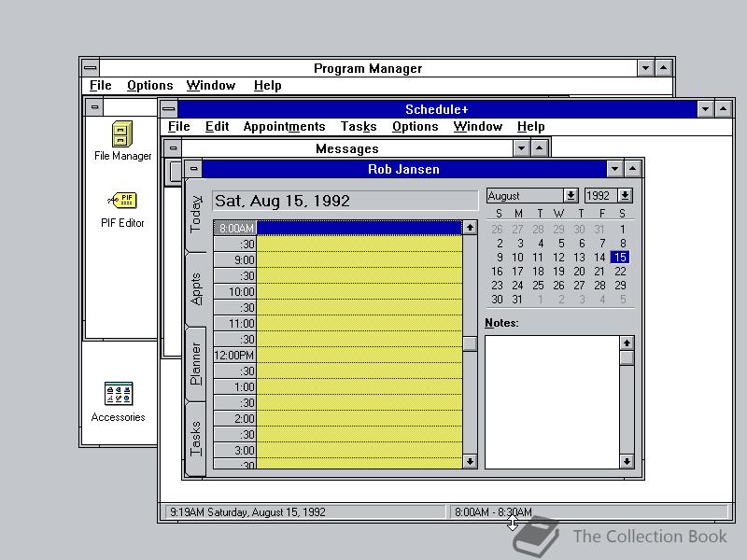This screenshot has height=560, width=747.
Task: Click the Notes scroll-up arrow
Action: click(627, 343)
